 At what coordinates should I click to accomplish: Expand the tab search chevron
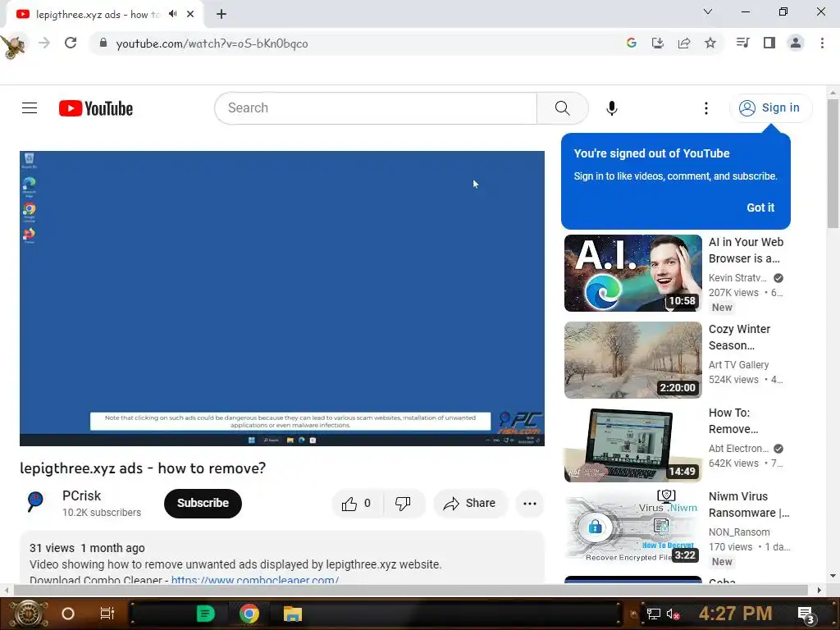click(x=708, y=11)
